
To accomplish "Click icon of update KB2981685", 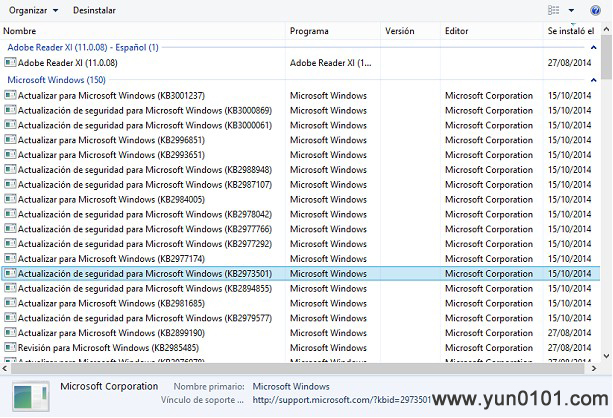I will coord(10,303).
